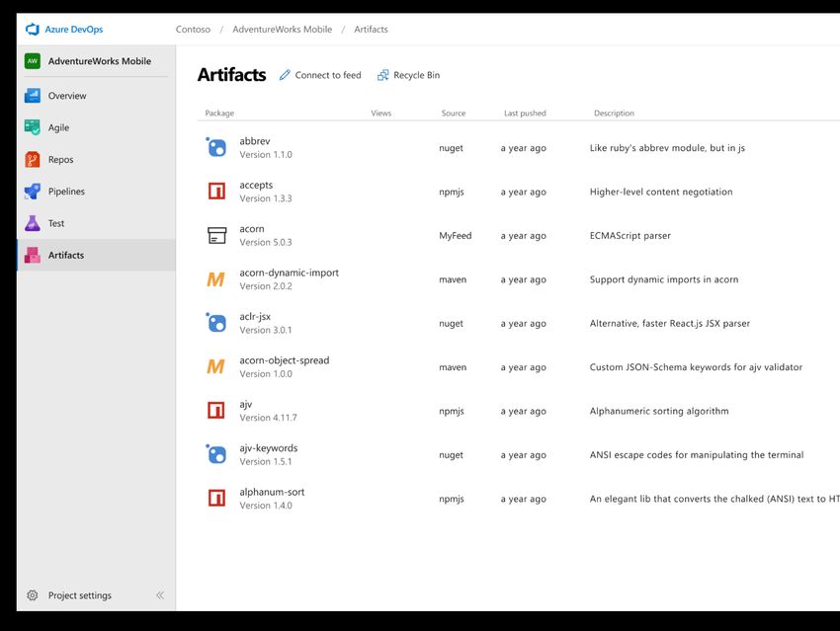The height and width of the screenshot is (631, 840).
Task: Click the Views column header
Action: pos(380,113)
